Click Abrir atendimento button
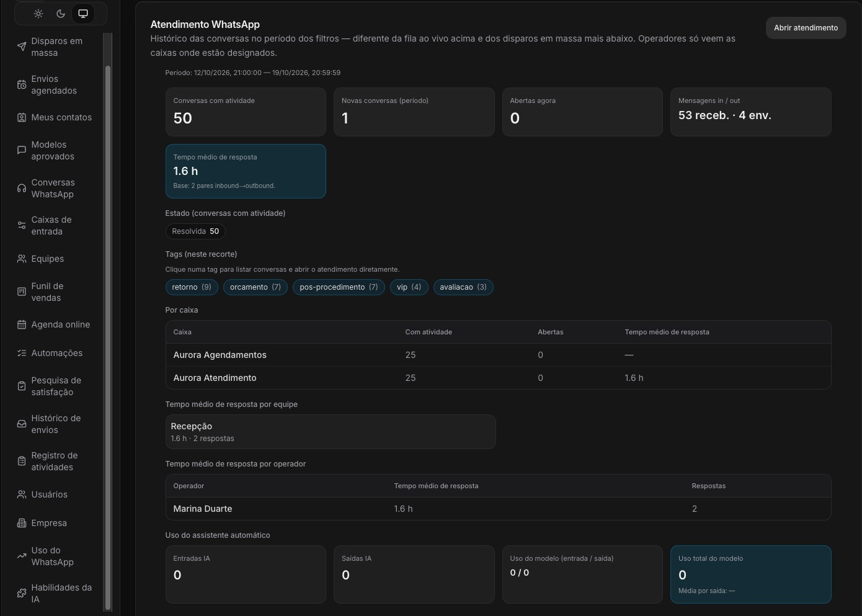The height and width of the screenshot is (616, 862). coord(806,28)
